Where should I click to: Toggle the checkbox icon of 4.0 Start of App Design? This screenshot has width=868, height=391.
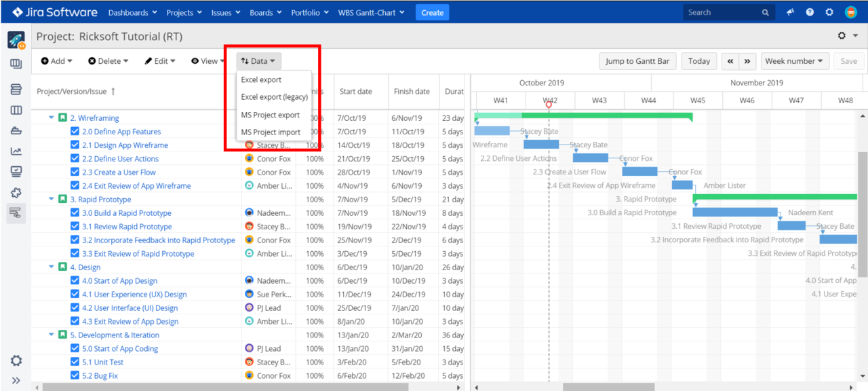(x=75, y=281)
